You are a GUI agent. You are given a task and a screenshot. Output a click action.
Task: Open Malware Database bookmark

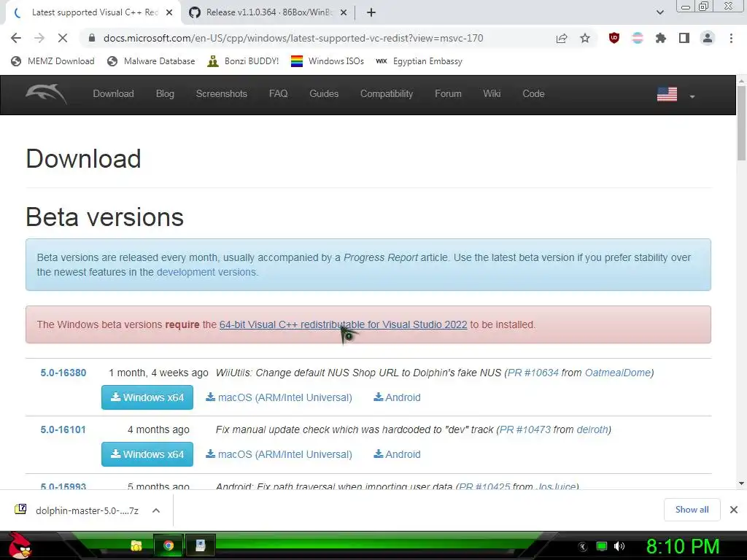(x=152, y=61)
